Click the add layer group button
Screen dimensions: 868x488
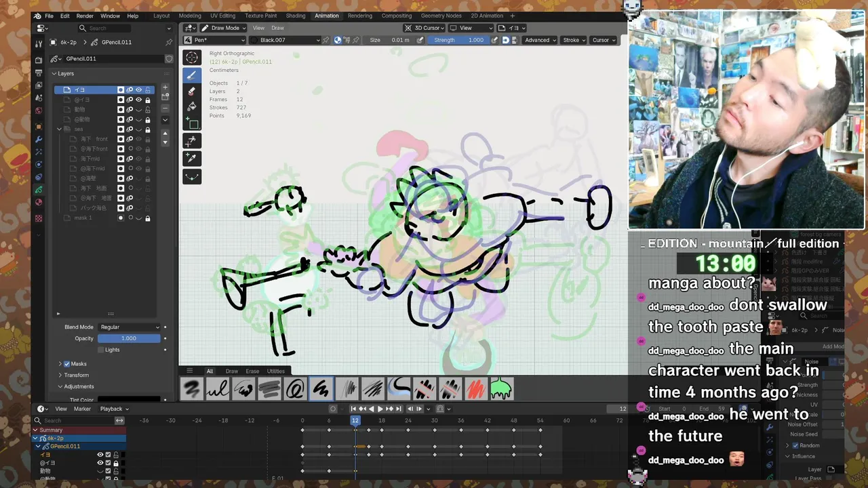[165, 97]
